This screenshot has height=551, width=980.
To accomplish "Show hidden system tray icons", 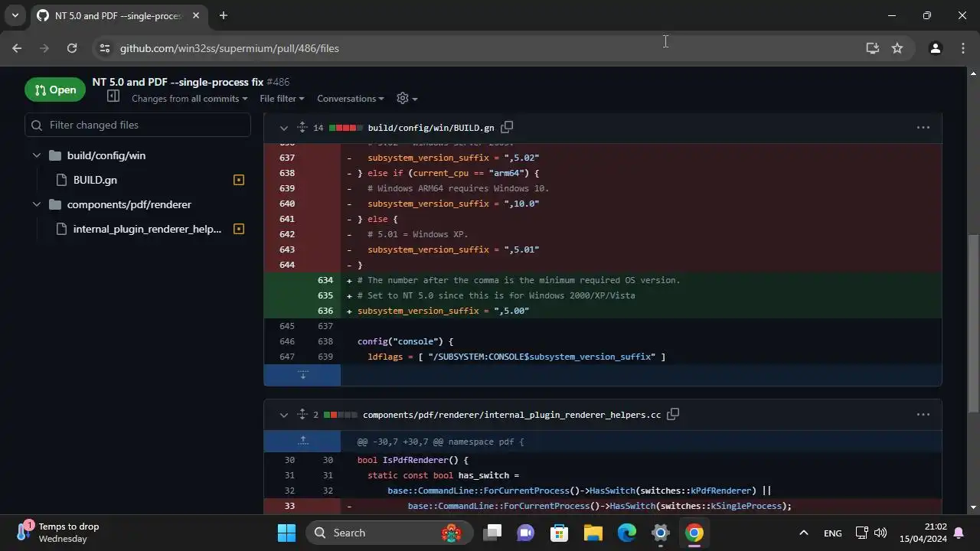I will click(x=803, y=533).
